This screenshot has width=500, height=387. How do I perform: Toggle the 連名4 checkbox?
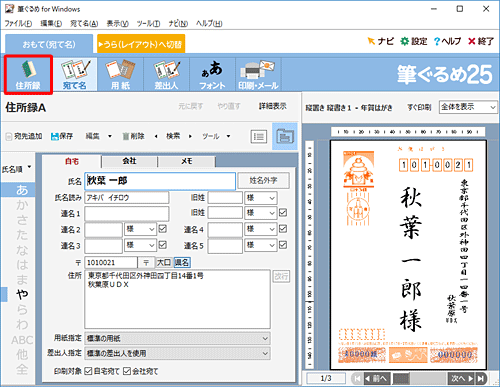pyautogui.click(x=283, y=229)
